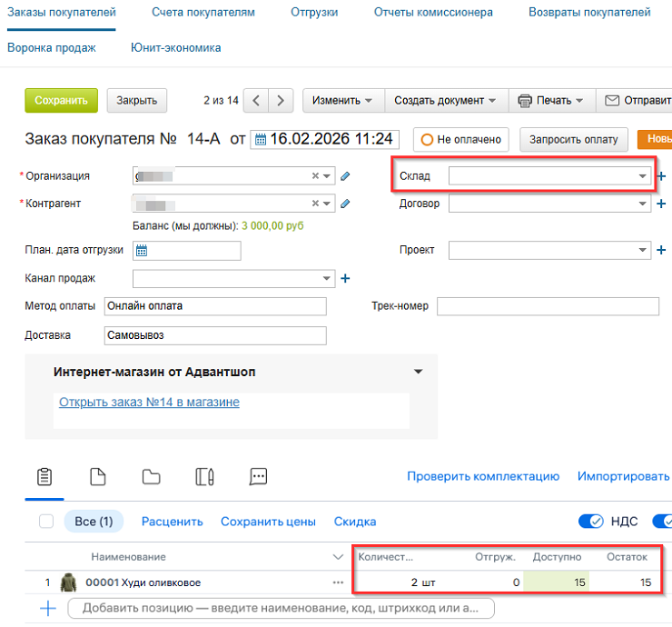Add a new Склад with plus icon

661,176
